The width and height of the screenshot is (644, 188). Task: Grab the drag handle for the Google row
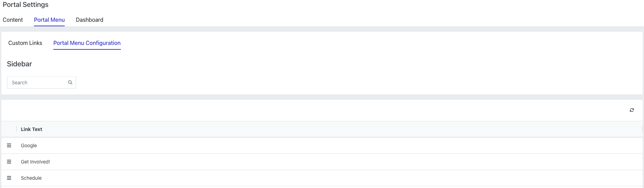(9, 145)
